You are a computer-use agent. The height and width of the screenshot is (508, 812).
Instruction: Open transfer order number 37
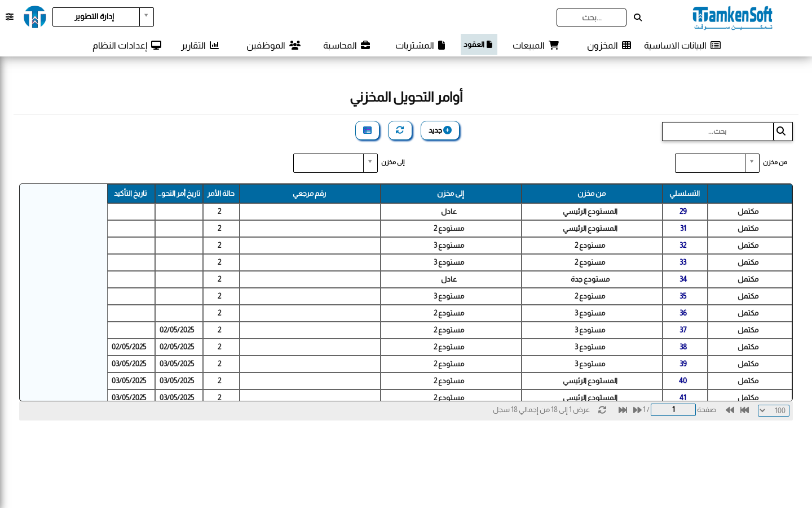(683, 330)
